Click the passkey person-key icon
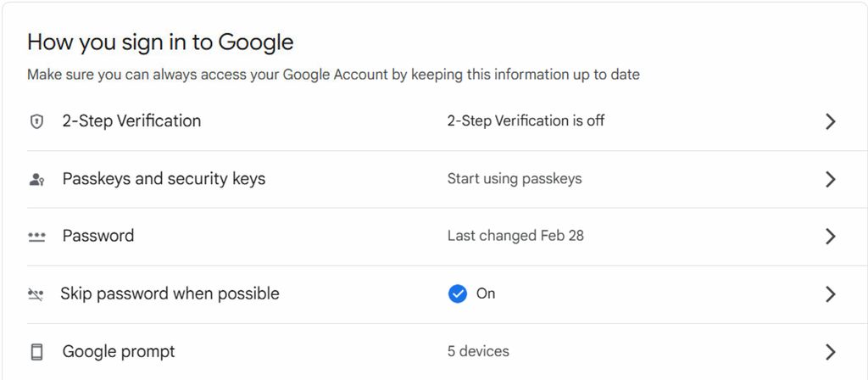This screenshot has width=868, height=380. pyautogui.click(x=36, y=180)
